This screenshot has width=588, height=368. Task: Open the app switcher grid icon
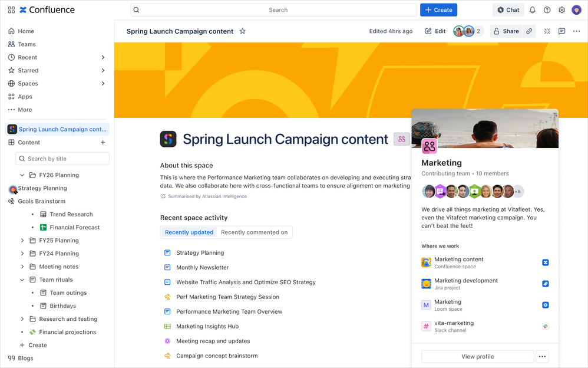[x=12, y=10]
